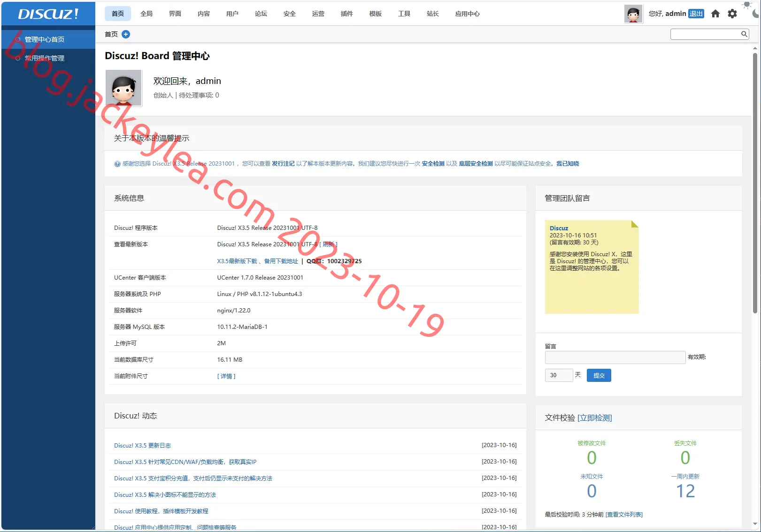
Task: Click the 30 days validity field
Action: (559, 375)
